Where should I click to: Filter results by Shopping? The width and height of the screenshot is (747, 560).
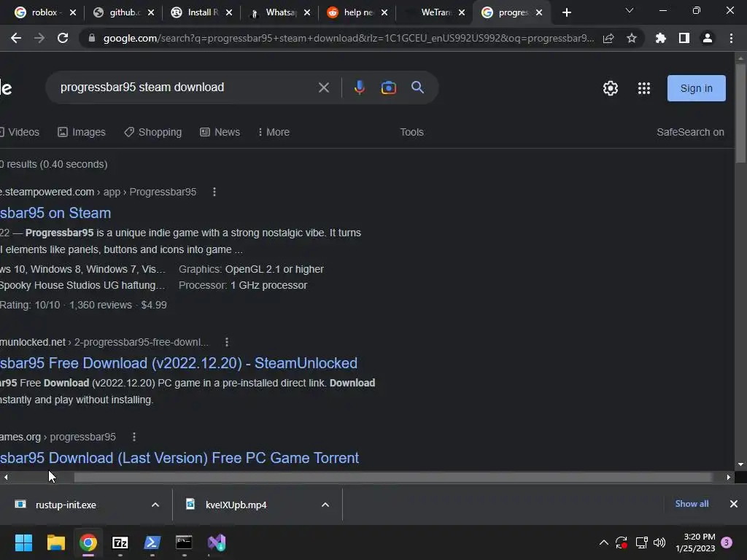(x=153, y=132)
